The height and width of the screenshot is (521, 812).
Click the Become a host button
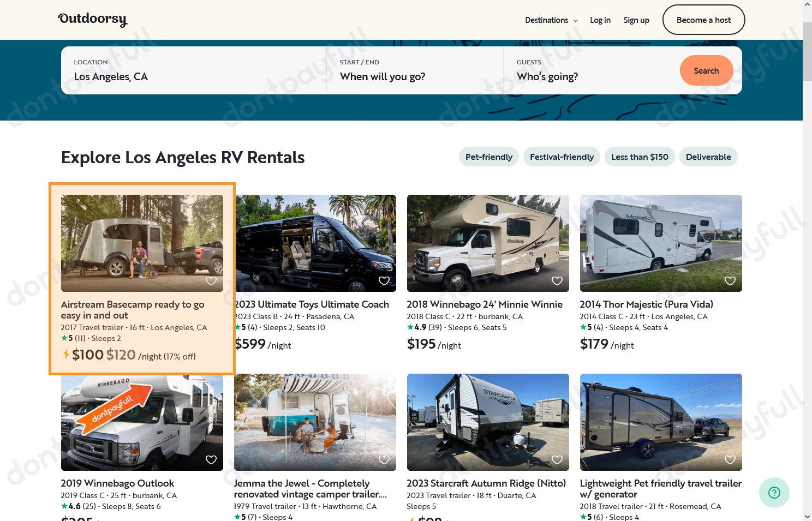(x=703, y=20)
